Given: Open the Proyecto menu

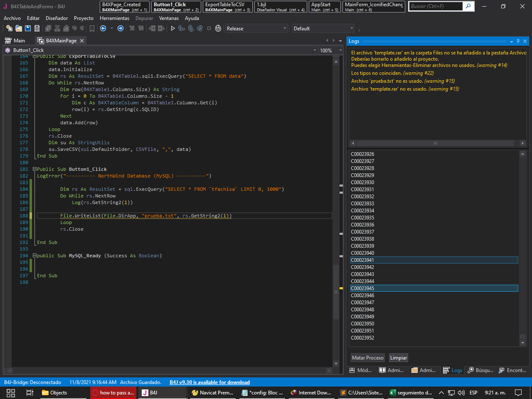Looking at the screenshot, I should click(84, 18).
